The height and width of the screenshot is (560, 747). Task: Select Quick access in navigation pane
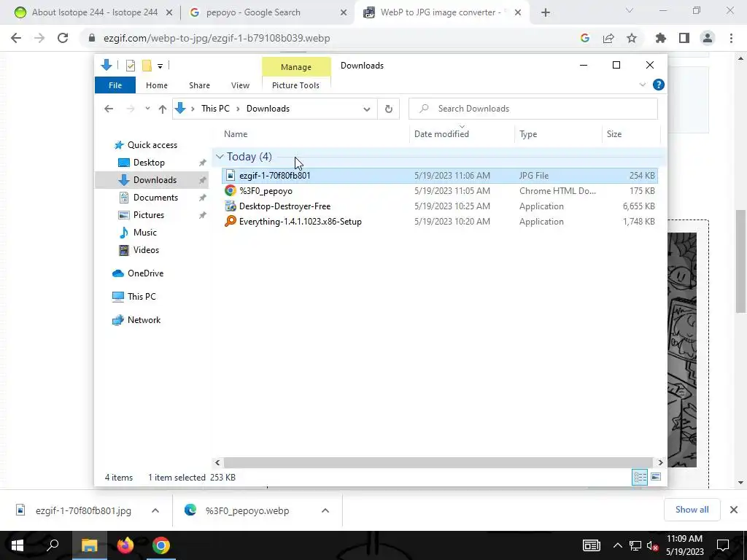tap(152, 145)
